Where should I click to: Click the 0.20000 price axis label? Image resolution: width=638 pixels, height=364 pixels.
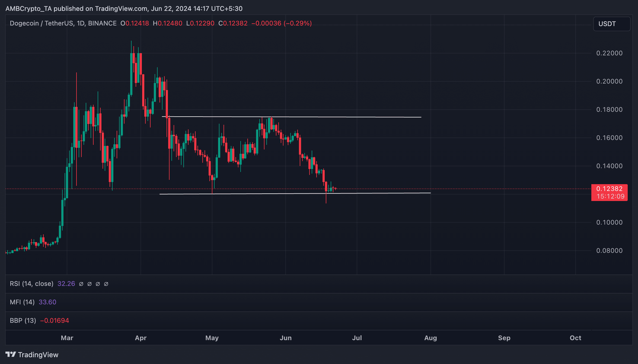609,81
